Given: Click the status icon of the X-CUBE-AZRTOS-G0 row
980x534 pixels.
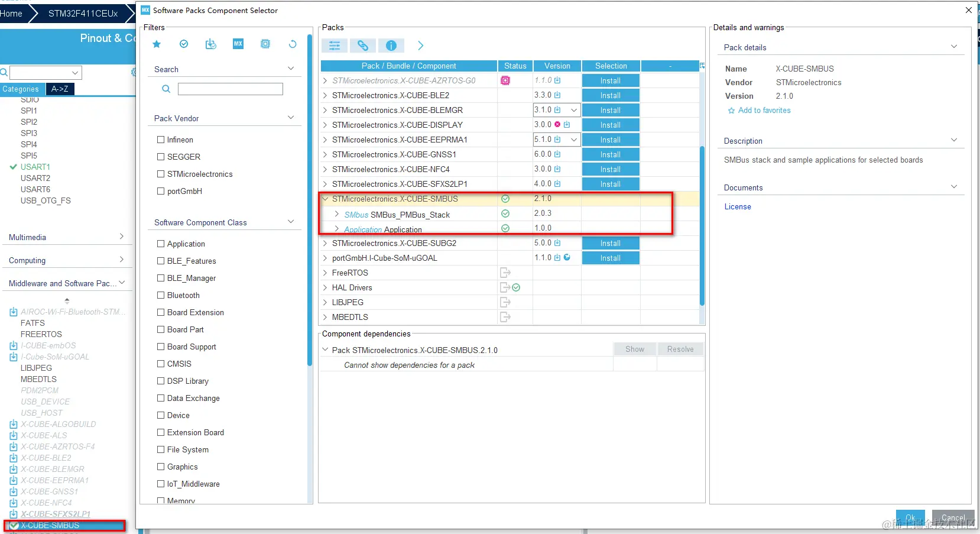Looking at the screenshot, I should pos(505,80).
